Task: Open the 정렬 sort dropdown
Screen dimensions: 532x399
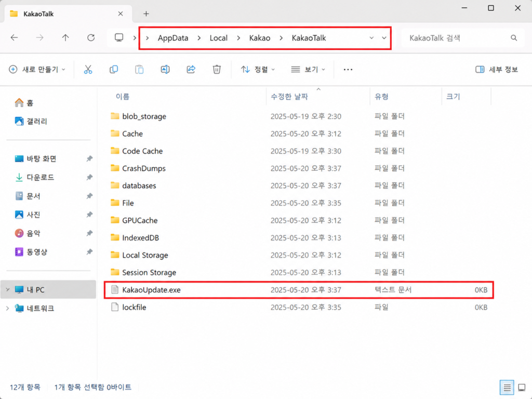Action: (258, 70)
